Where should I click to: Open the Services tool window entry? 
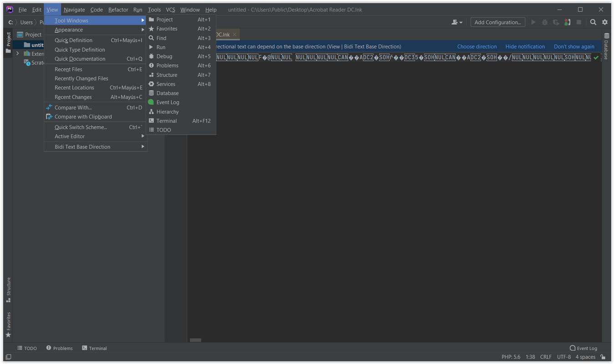[181, 84]
